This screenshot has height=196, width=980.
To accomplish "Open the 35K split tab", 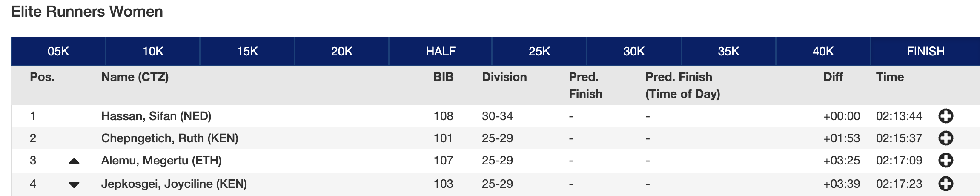I will point(728,52).
